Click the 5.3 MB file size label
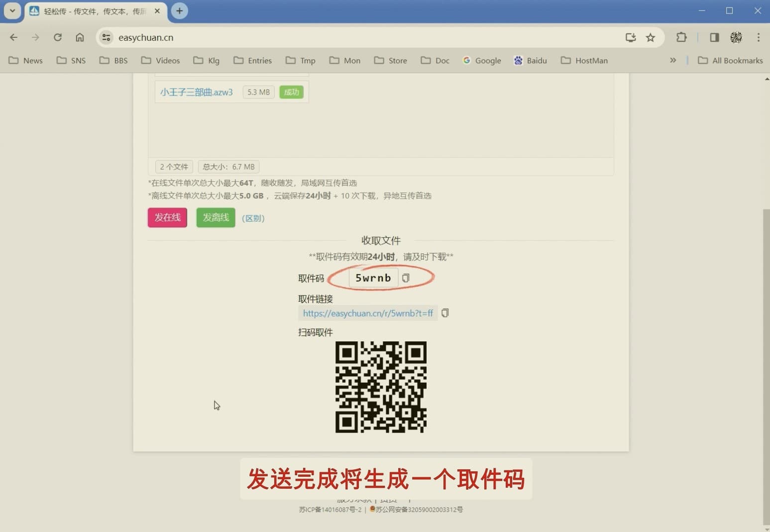 [x=258, y=92]
